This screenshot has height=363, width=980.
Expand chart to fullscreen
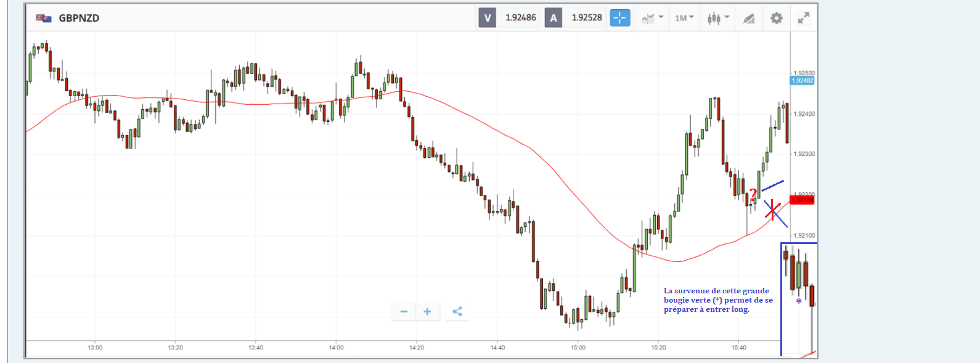804,18
